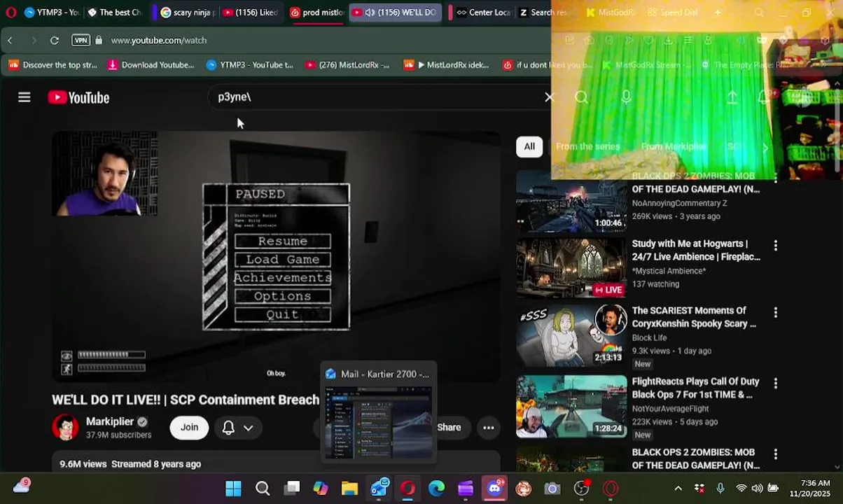Open the weather widget on taskbar

tap(22, 485)
